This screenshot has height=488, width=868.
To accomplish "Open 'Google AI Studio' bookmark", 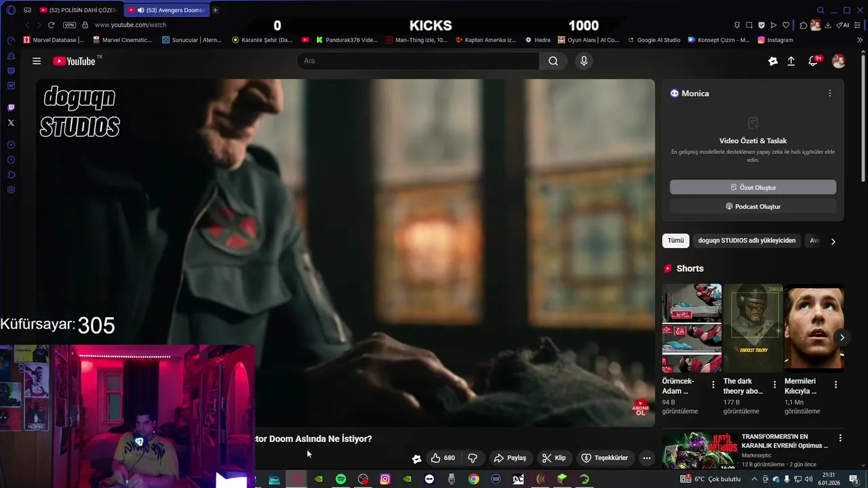I will pyautogui.click(x=654, y=40).
